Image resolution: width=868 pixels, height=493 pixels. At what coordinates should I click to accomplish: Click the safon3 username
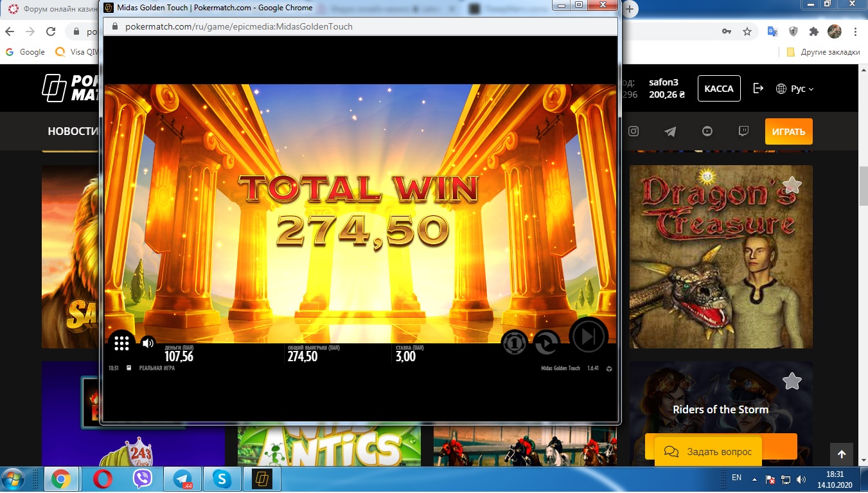(x=664, y=82)
